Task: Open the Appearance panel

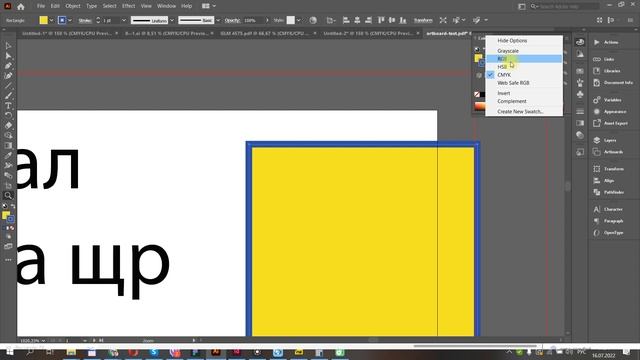Action: (x=609, y=111)
